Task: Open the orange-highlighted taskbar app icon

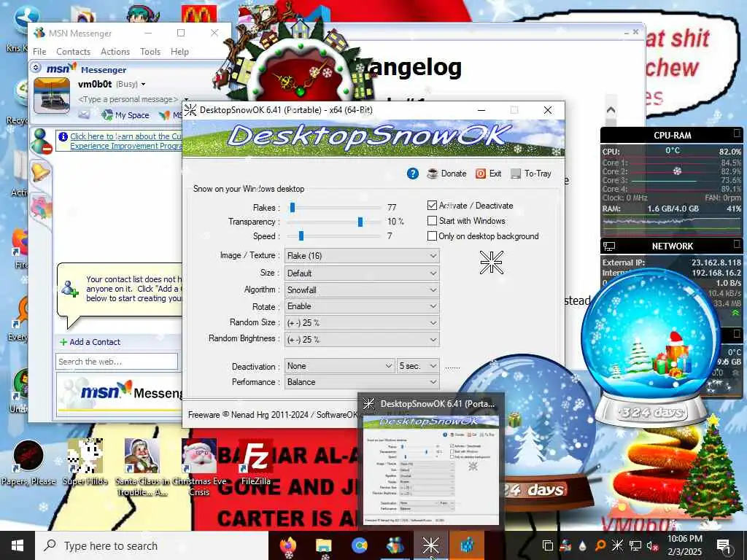Action: [466, 545]
